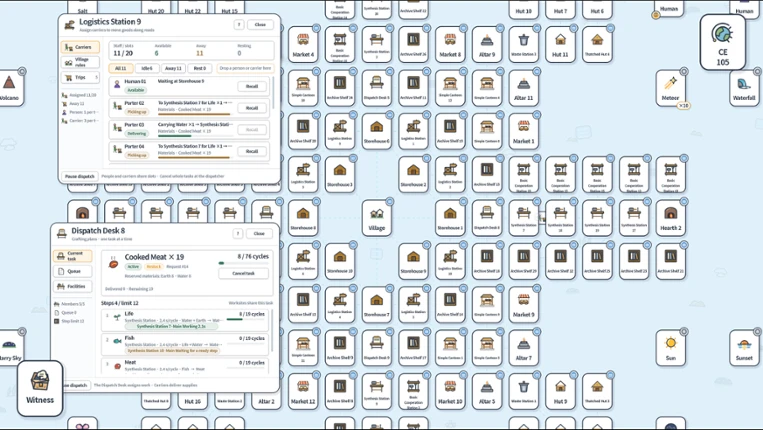Toggle the corner badge on Hut 11 card
The image size is (763, 430).
click(x=573, y=28)
